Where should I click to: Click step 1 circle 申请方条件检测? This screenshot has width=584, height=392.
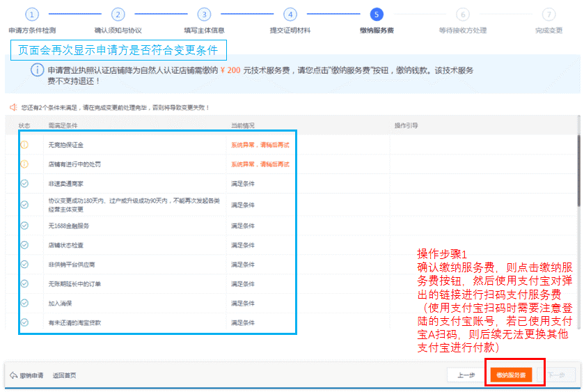pos(32,15)
